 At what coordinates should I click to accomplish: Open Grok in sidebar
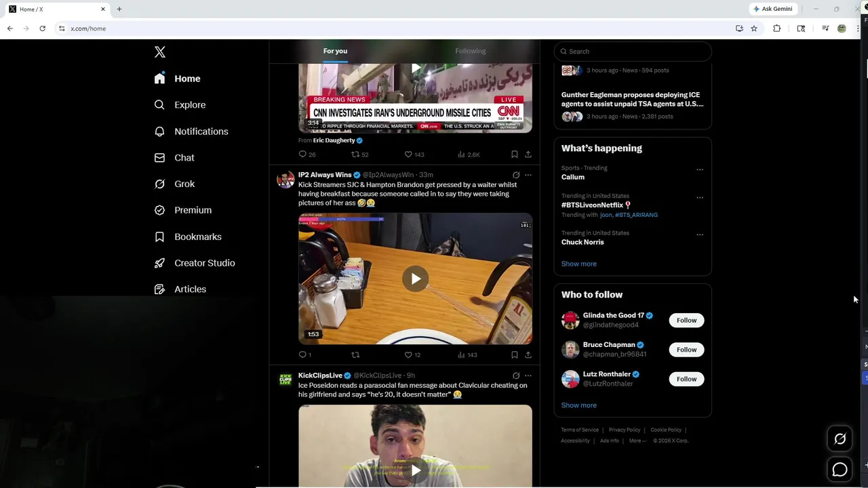tap(174, 184)
